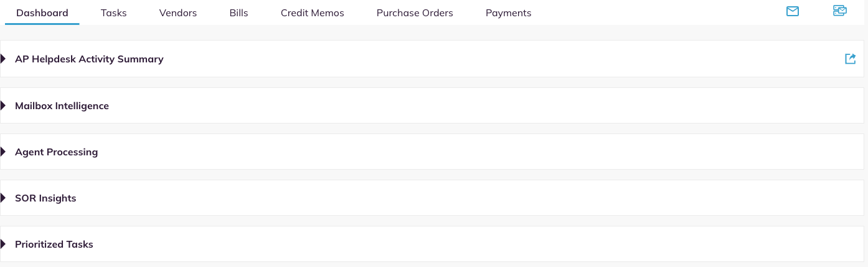Expand SOR Insights disclosure triangle
The width and height of the screenshot is (868, 267).
3,198
